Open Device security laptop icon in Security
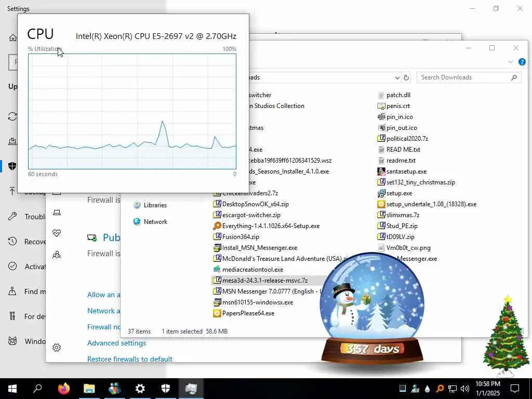This screenshot has width=532, height=399. 57,212
